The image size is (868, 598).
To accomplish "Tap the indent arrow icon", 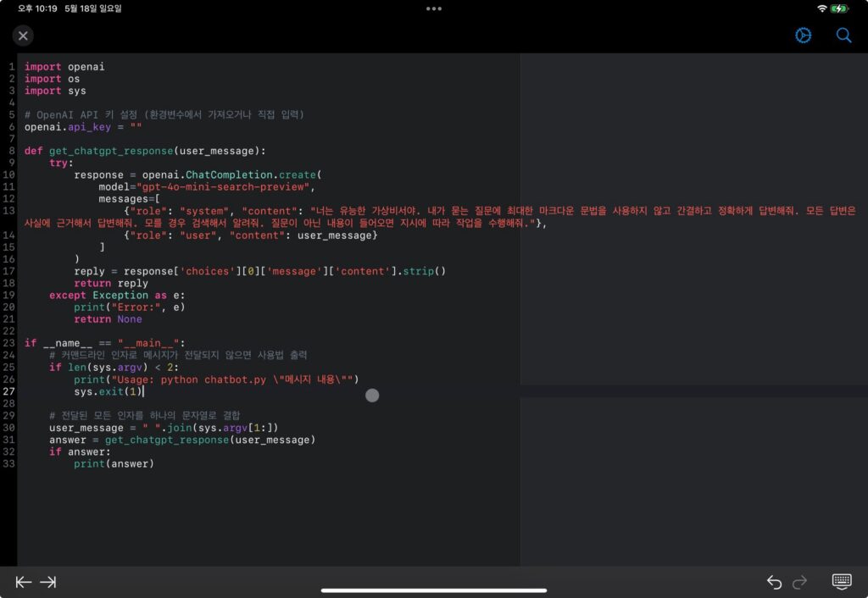I will (x=48, y=582).
